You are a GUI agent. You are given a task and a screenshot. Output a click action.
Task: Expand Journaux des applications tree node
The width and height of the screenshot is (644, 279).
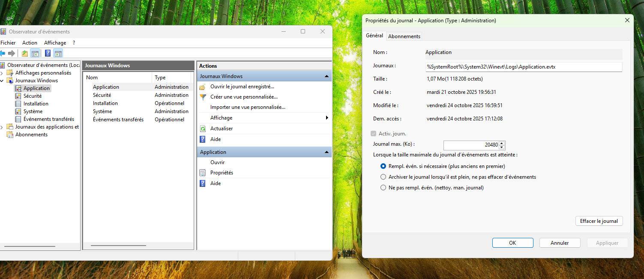1,127
